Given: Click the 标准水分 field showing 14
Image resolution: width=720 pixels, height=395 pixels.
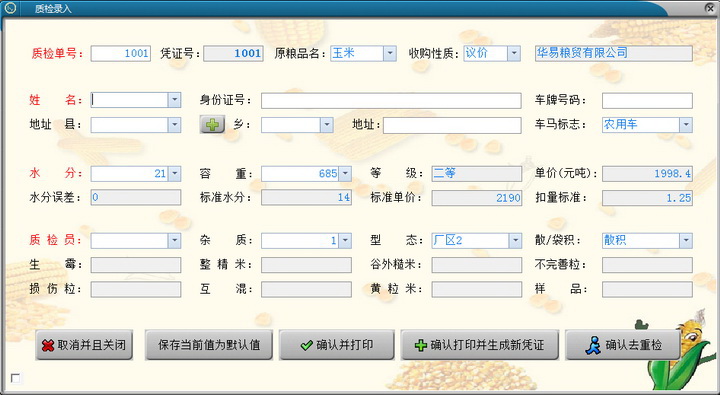Looking at the screenshot, I should (x=306, y=198).
